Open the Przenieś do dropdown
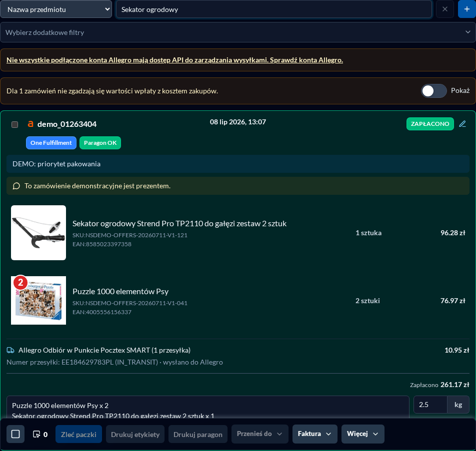 pyautogui.click(x=259, y=434)
